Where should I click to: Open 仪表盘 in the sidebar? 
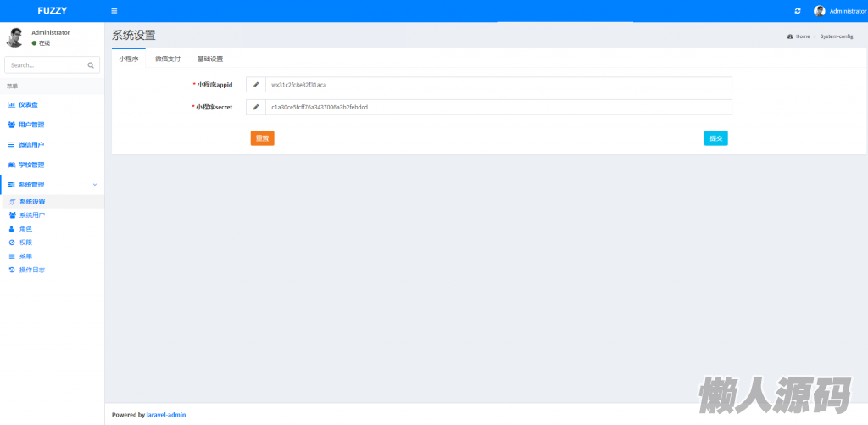tap(52, 104)
